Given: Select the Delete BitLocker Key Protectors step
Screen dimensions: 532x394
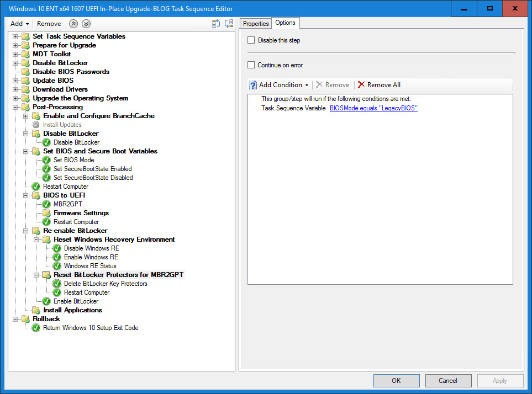Looking at the screenshot, I should tap(106, 284).
